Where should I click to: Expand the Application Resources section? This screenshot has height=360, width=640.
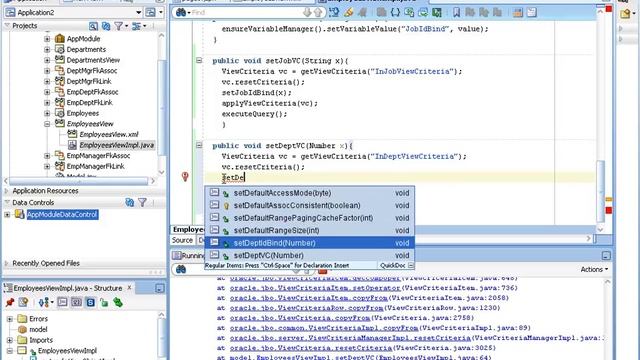point(7,191)
